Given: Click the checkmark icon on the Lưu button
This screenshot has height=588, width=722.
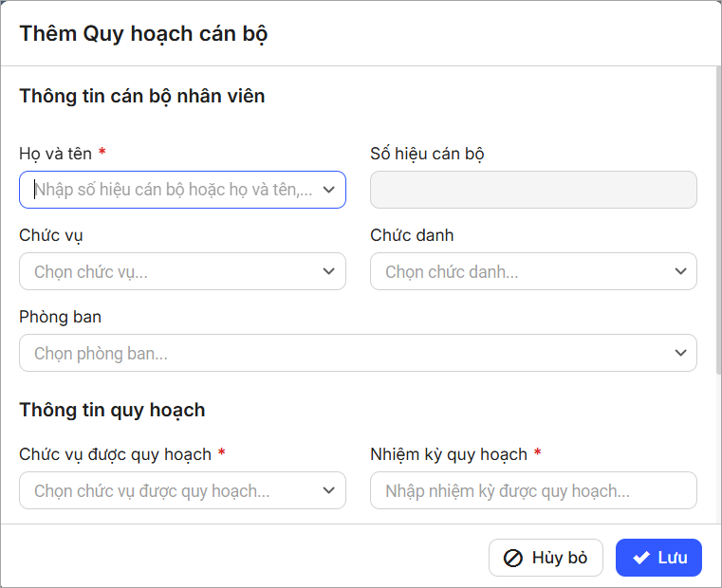Looking at the screenshot, I should (x=641, y=558).
